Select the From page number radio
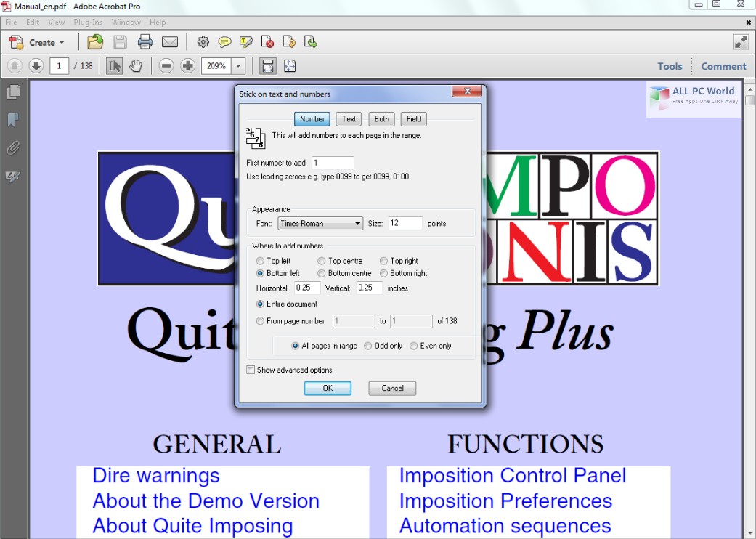 [x=261, y=321]
